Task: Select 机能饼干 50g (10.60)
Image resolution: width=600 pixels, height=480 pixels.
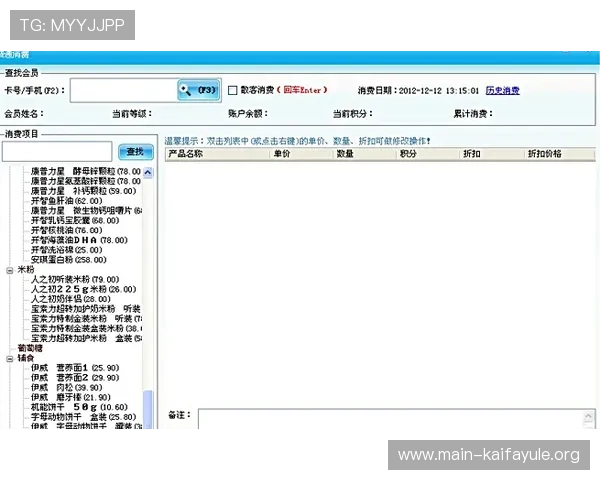Action: 79,407
